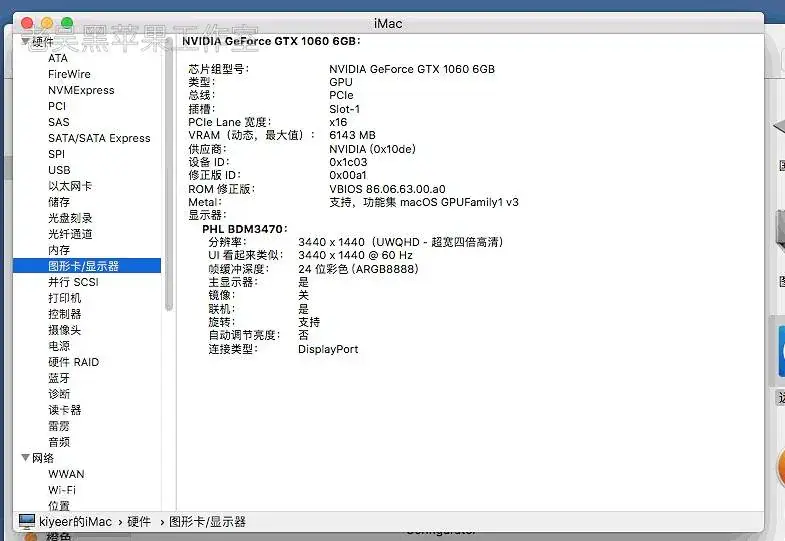Open SATA/SATA Express entry
785x541 pixels.
click(x=99, y=138)
